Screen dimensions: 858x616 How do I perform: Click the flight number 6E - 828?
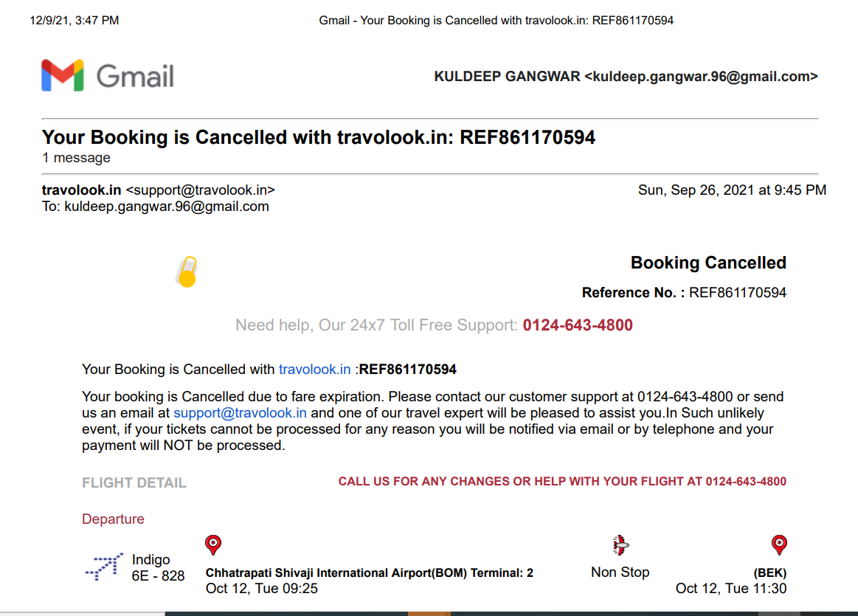(158, 575)
